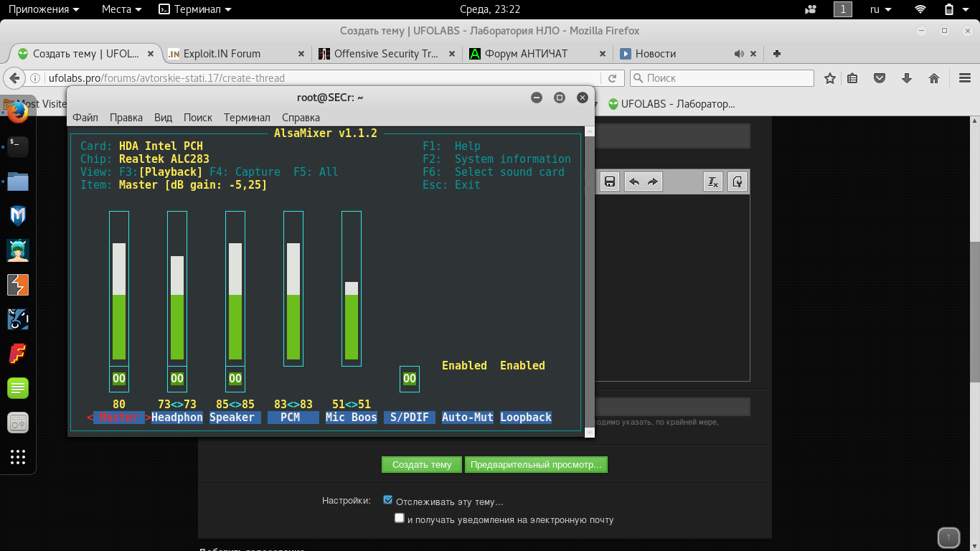Open the Firefox hamburger menu
980x551 pixels.
[x=965, y=78]
